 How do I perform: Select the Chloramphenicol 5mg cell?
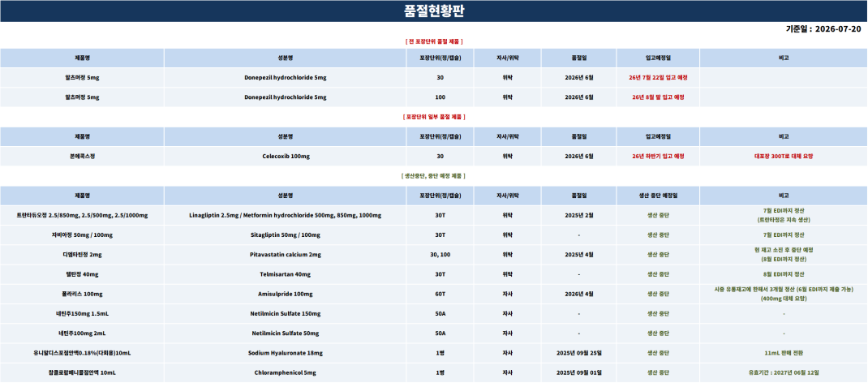pos(286,372)
